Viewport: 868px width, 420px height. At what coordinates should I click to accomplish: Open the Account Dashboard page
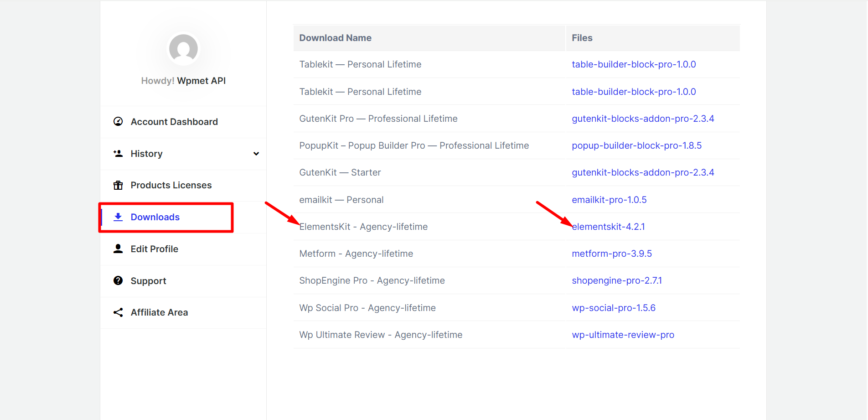[x=174, y=121]
